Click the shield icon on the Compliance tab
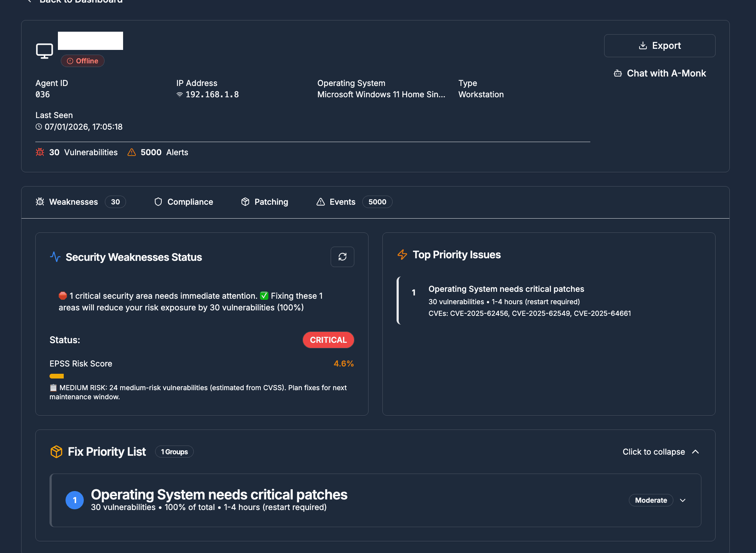Image resolution: width=756 pixels, height=553 pixels. (158, 201)
